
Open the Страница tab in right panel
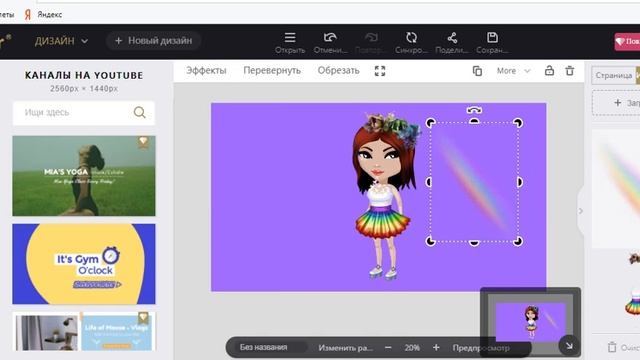[x=613, y=76]
